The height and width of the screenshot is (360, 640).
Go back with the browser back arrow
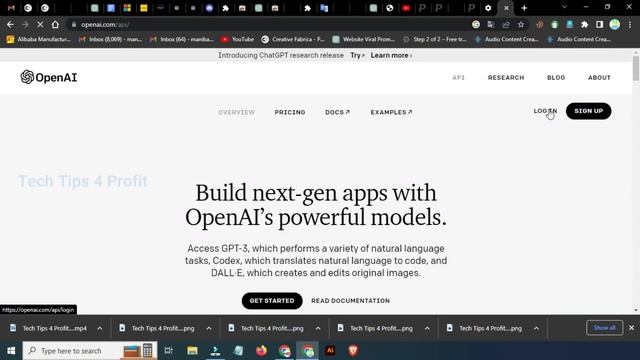tap(10, 24)
